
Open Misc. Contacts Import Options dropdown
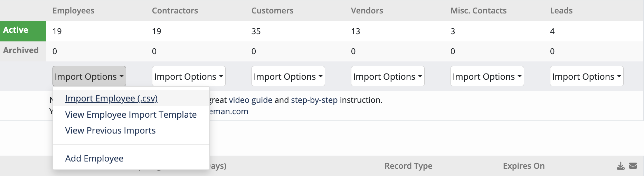(487, 76)
